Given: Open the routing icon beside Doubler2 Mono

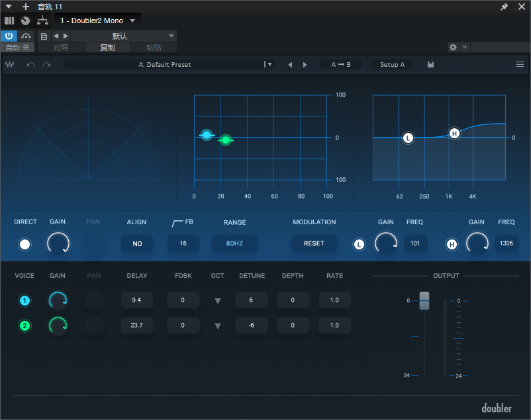Looking at the screenshot, I should point(42,21).
